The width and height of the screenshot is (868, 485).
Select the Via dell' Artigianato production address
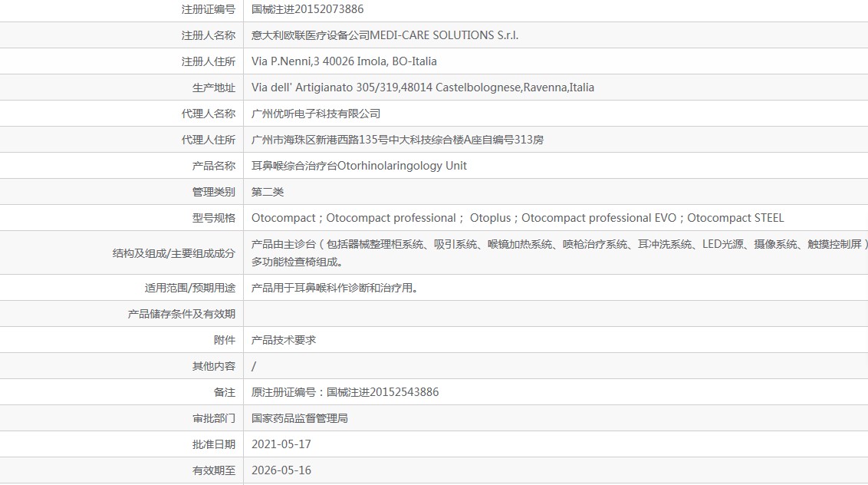[x=422, y=87]
